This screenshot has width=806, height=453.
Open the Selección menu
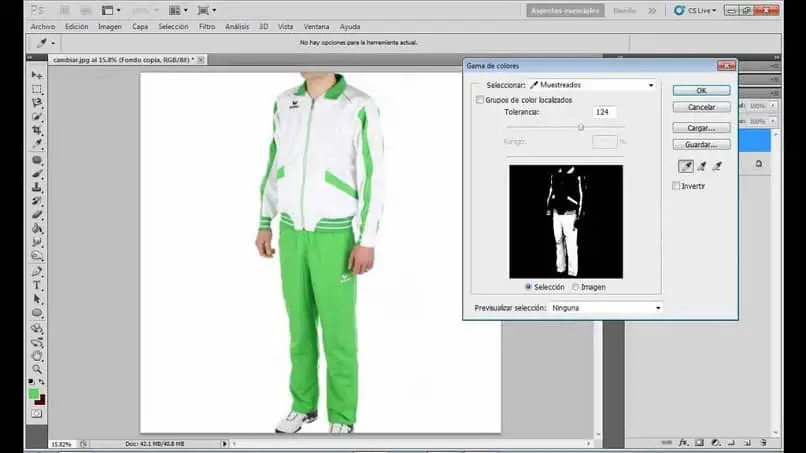pyautogui.click(x=173, y=26)
